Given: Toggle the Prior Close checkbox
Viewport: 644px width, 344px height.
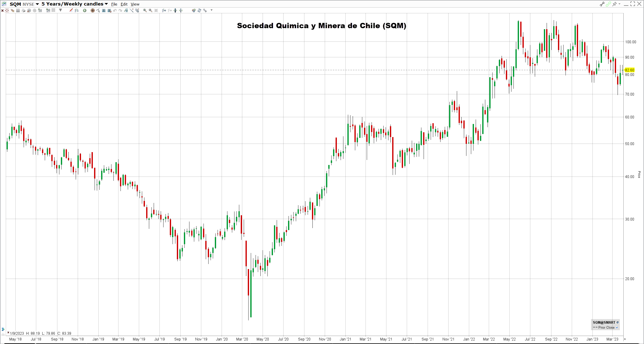Looking at the screenshot, I should coord(617,327).
